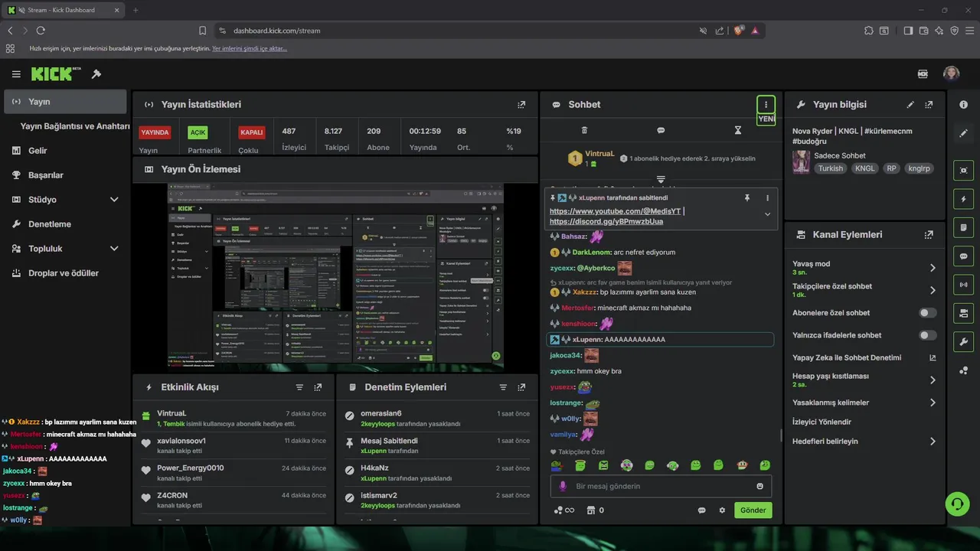Pop out the Denetim Eylemleri panel
980x551 pixels.
521,387
